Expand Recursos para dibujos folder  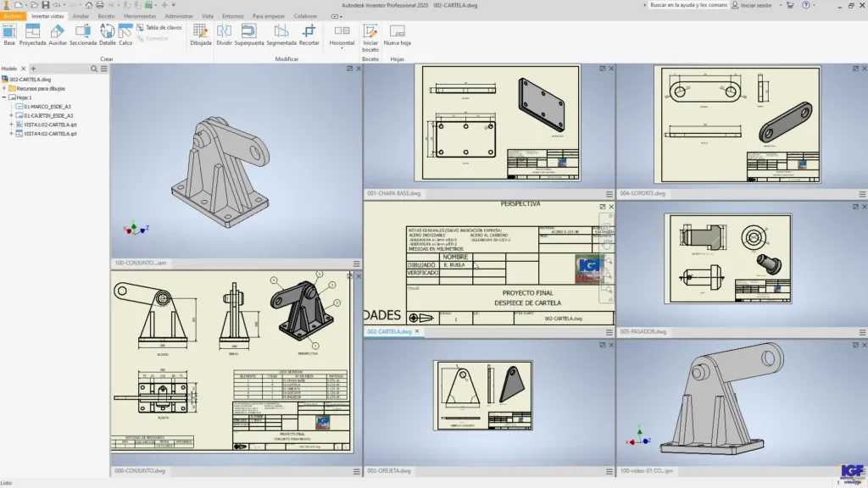4,88
